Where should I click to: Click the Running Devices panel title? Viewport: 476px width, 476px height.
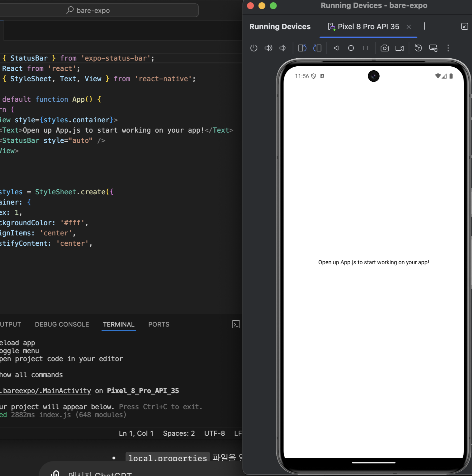tap(280, 27)
